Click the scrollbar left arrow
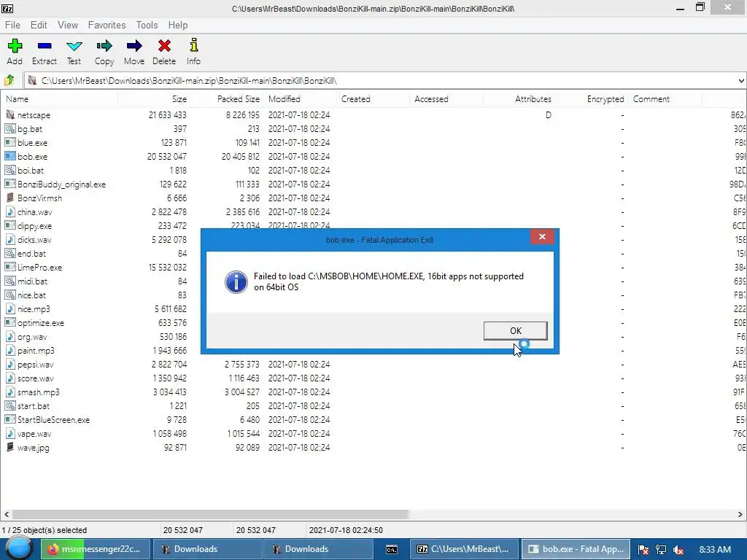747x560 pixels. pyautogui.click(x=6, y=514)
